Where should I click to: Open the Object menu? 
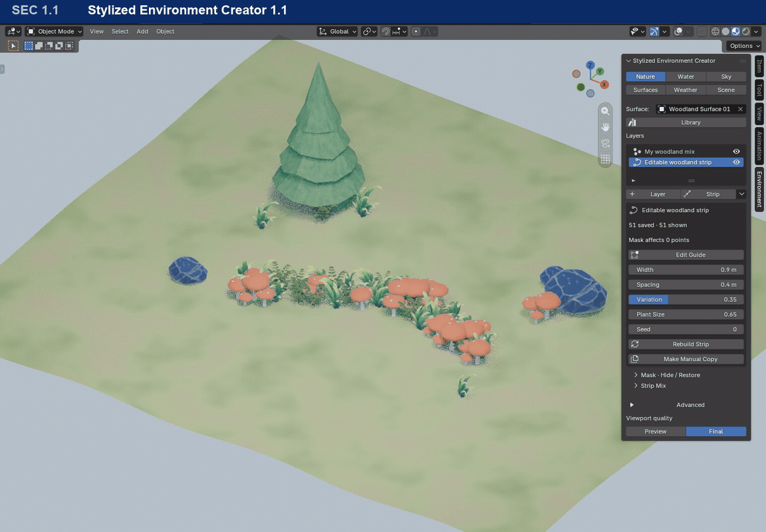[165, 31]
